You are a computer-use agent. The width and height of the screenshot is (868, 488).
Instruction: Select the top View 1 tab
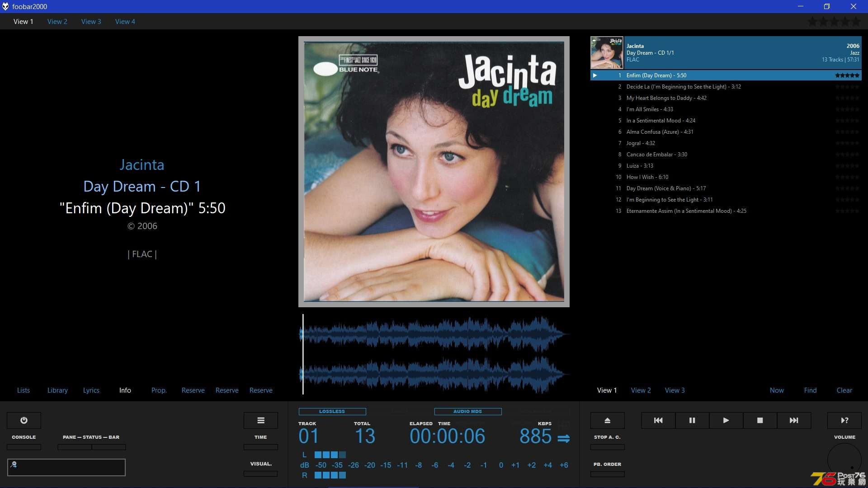[24, 21]
